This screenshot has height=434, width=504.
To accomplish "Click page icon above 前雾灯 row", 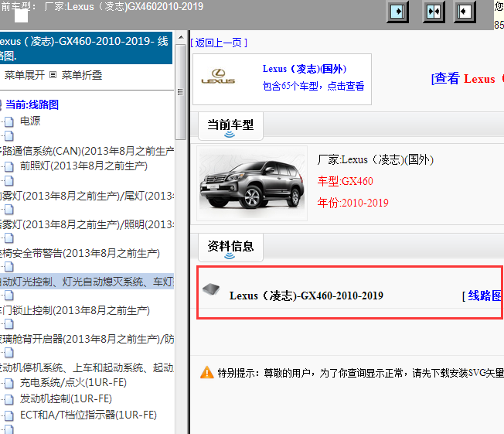I will click(x=9, y=181).
